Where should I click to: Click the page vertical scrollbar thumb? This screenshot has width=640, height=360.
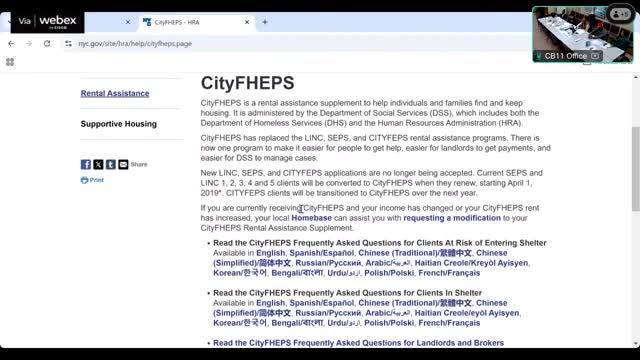pyautogui.click(x=636, y=169)
